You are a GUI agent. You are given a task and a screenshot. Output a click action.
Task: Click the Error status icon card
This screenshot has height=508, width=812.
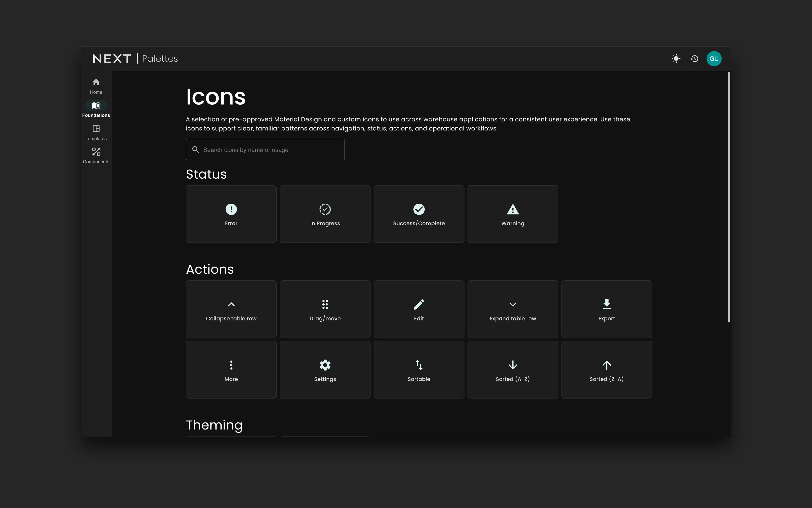click(231, 214)
